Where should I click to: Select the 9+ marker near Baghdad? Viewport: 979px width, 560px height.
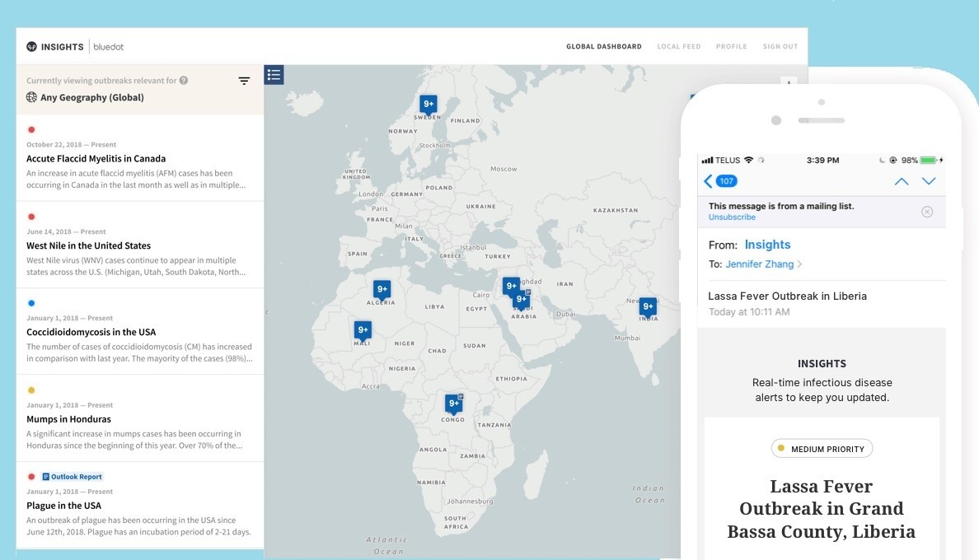pos(512,287)
